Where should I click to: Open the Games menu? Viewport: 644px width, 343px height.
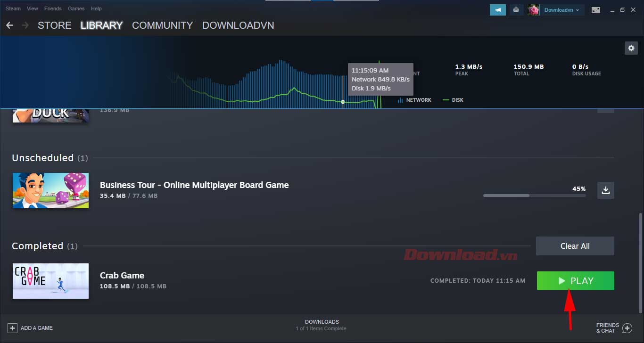76,8
